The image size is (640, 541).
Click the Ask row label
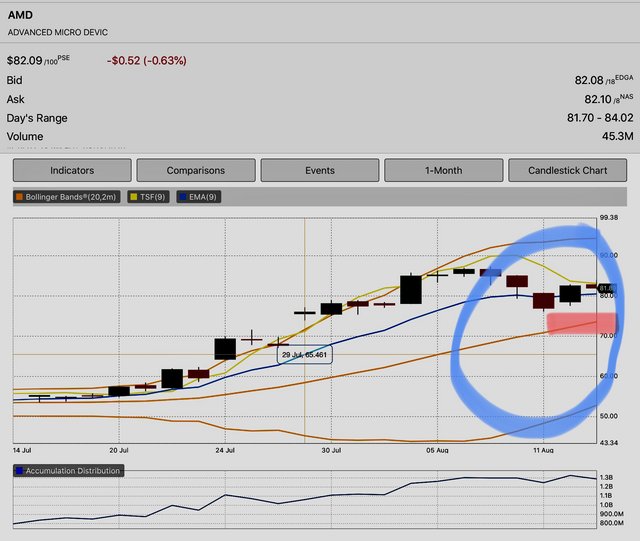(16, 99)
